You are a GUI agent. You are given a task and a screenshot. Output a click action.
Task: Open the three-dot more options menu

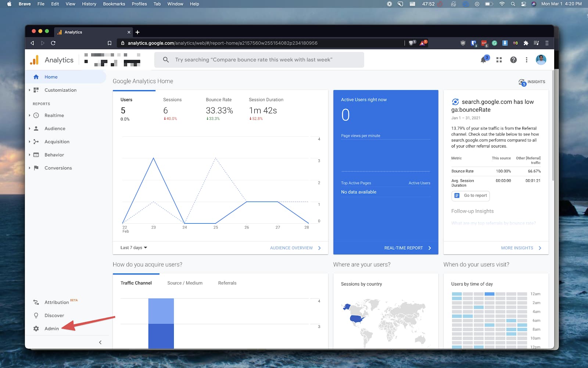[526, 60]
